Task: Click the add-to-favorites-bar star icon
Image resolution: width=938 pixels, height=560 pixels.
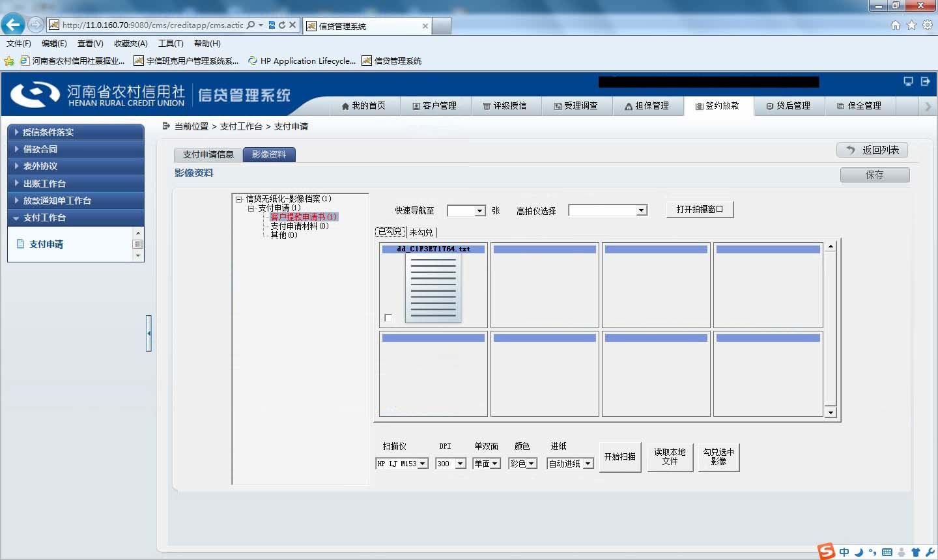Action: 9,61
